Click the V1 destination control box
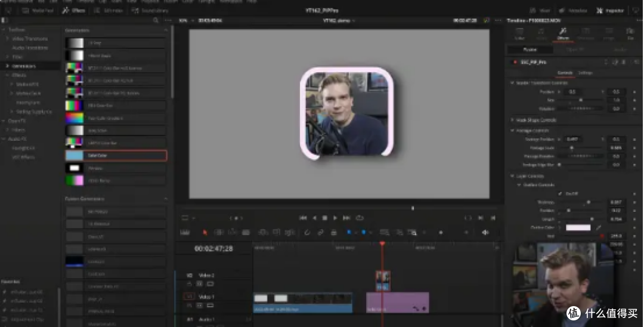Image resolution: width=644 pixels, height=327 pixels. click(x=190, y=297)
